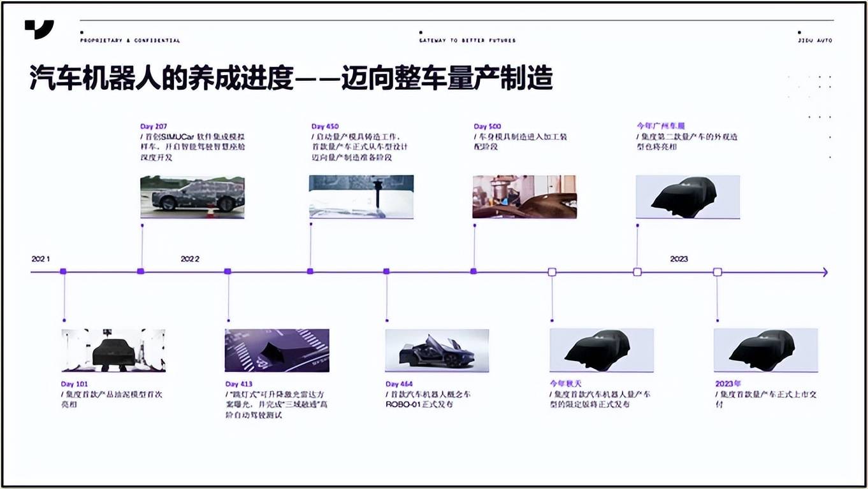Viewport: 868px width, 489px height.
Task: Click the description under 今年广州车展
Action: click(688, 141)
